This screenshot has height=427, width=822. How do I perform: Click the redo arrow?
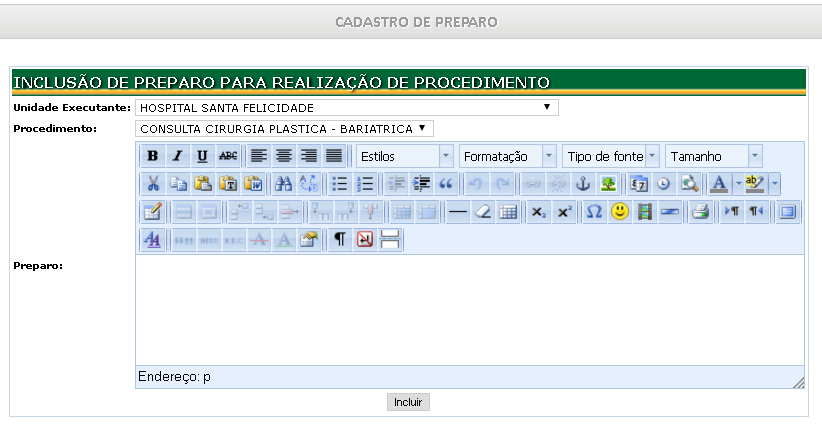point(502,184)
